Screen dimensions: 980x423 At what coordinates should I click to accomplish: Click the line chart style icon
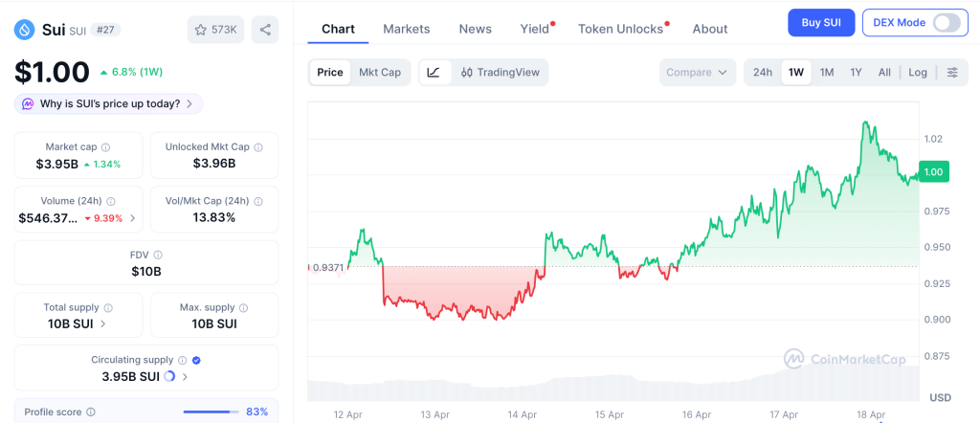pyautogui.click(x=434, y=72)
